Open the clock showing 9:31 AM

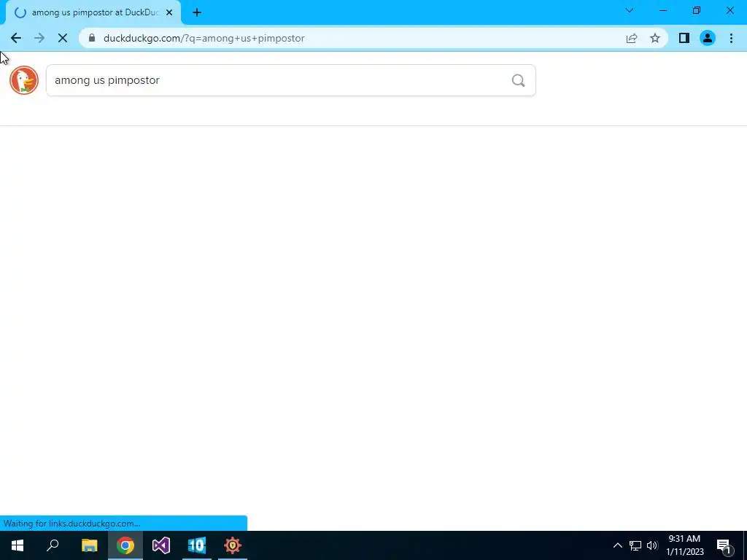684,545
